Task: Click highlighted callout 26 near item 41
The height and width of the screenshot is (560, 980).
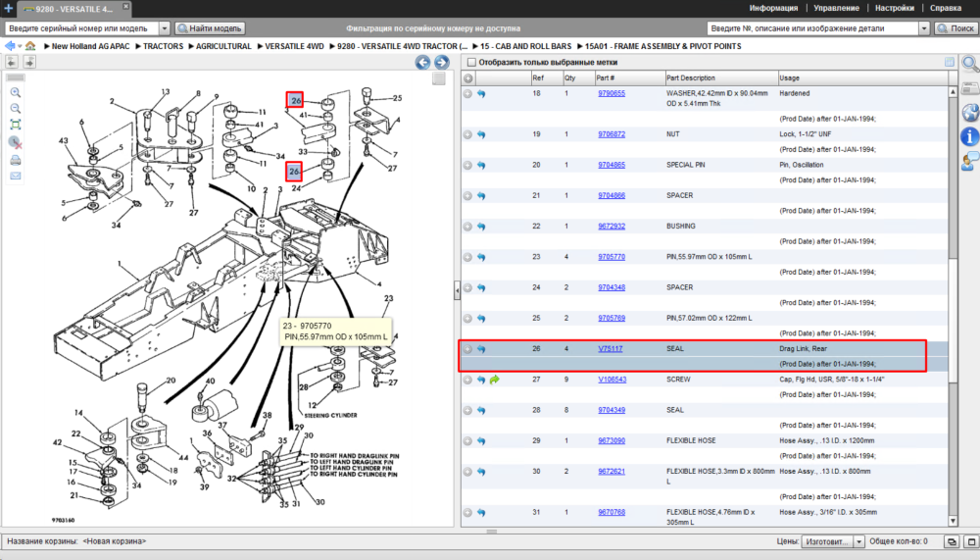Action: pos(294,100)
